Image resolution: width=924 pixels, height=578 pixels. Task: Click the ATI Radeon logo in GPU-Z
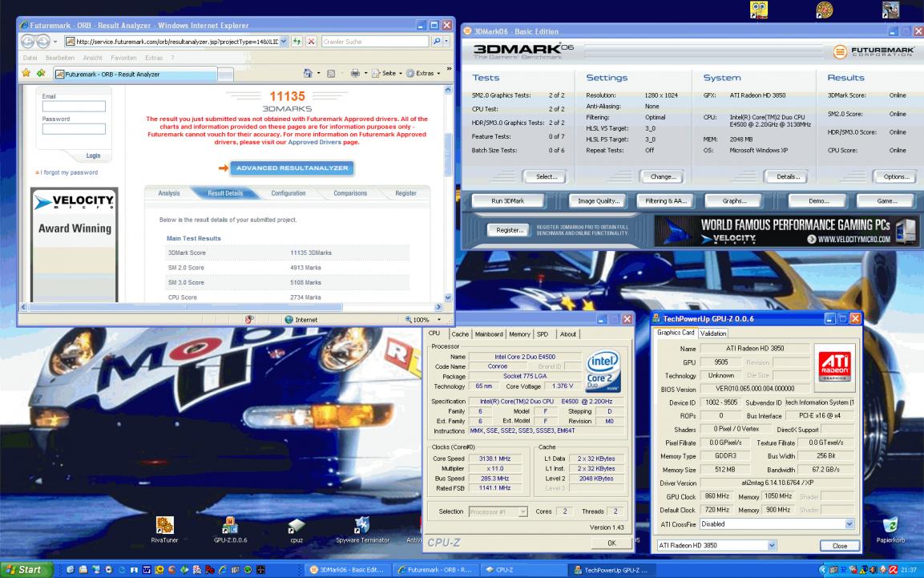pos(834,367)
